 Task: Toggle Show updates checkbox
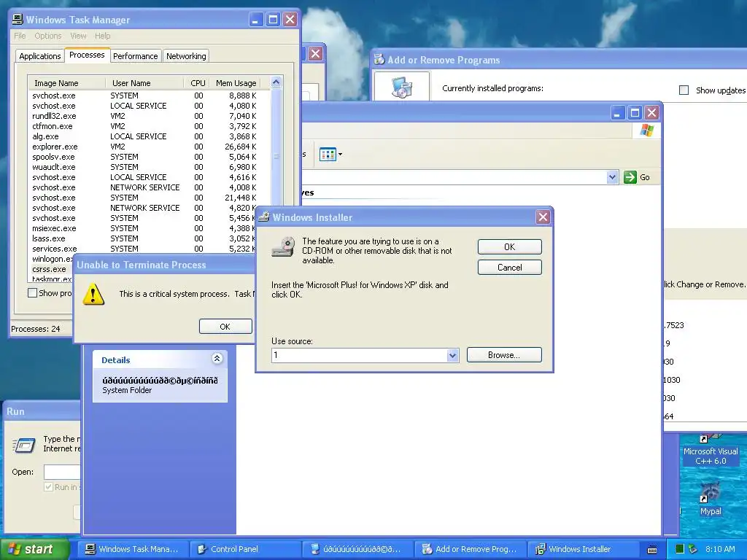tap(684, 90)
